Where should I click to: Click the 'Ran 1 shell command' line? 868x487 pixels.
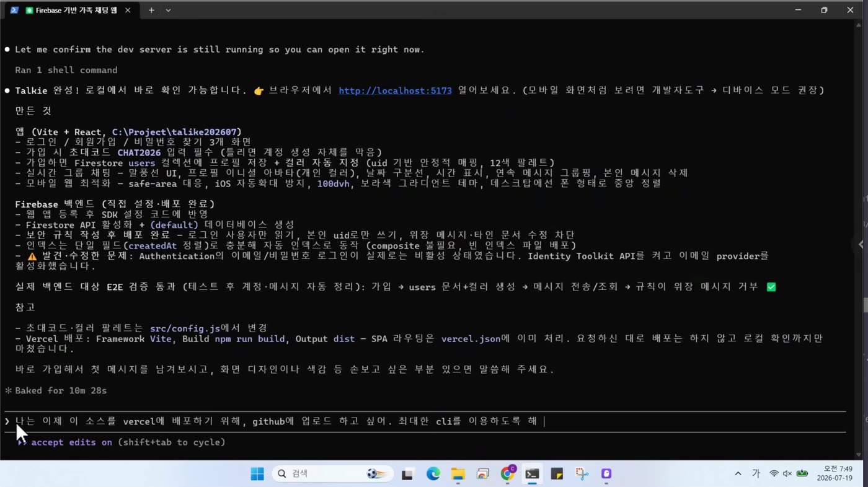66,70
